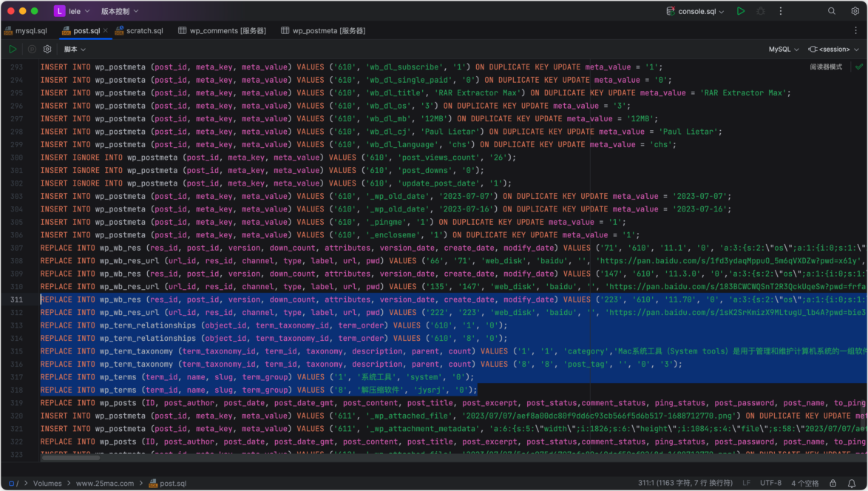Click 'RAR Extractor Max' value on line 295
The image size is (868, 491).
tap(478, 93)
